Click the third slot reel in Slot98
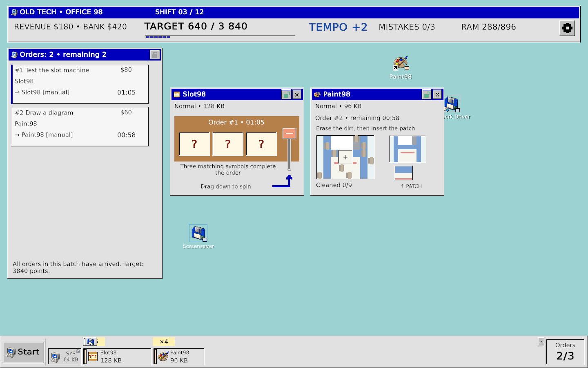 pos(261,144)
